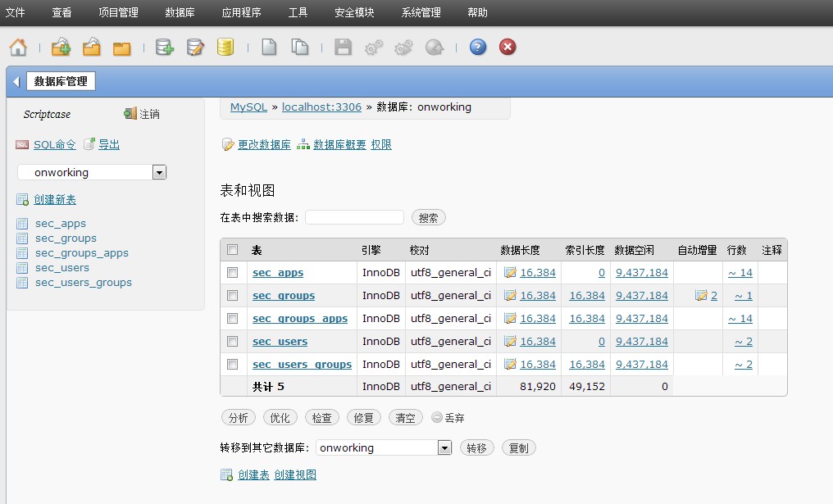Click the 丢弃 drop button
The height and width of the screenshot is (504, 833).
(448, 418)
